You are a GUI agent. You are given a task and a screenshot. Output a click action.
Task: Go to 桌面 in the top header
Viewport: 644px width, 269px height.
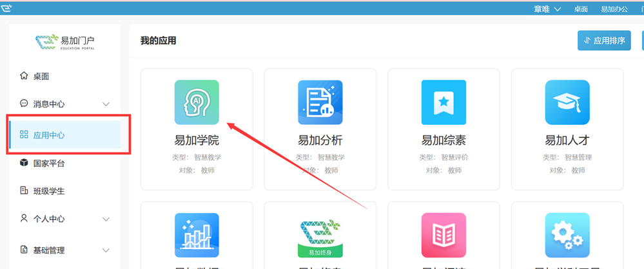pos(581,9)
